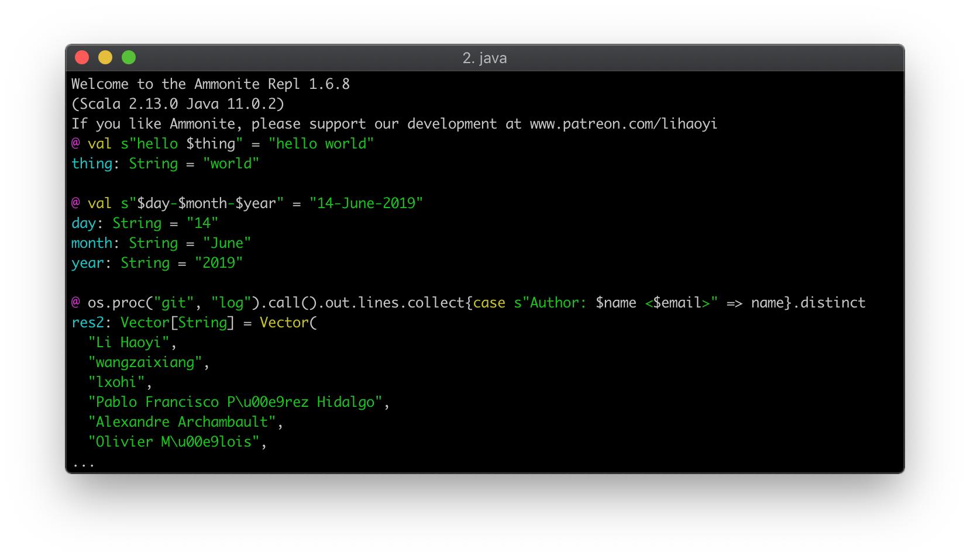Viewport: 970px width, 560px height.
Task: Click the 'Welcome to the Ammonite Repl 1.6.8' line
Action: [211, 84]
